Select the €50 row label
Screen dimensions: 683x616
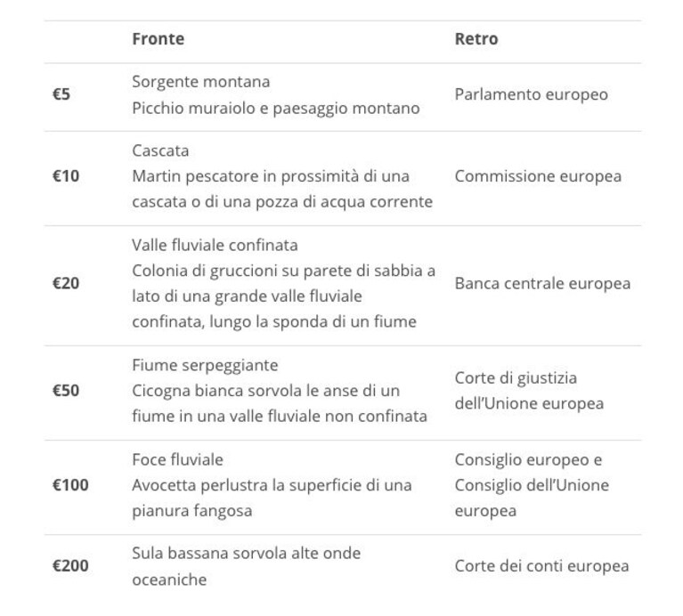tap(66, 390)
